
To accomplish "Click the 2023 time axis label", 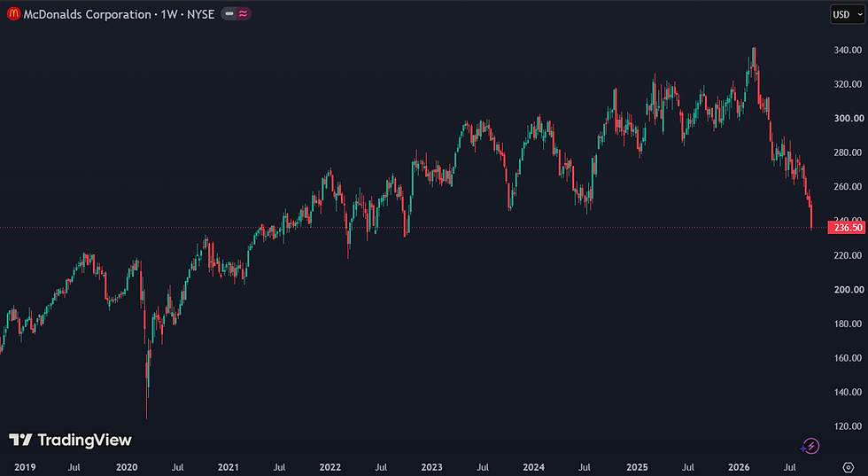I will click(432, 468).
